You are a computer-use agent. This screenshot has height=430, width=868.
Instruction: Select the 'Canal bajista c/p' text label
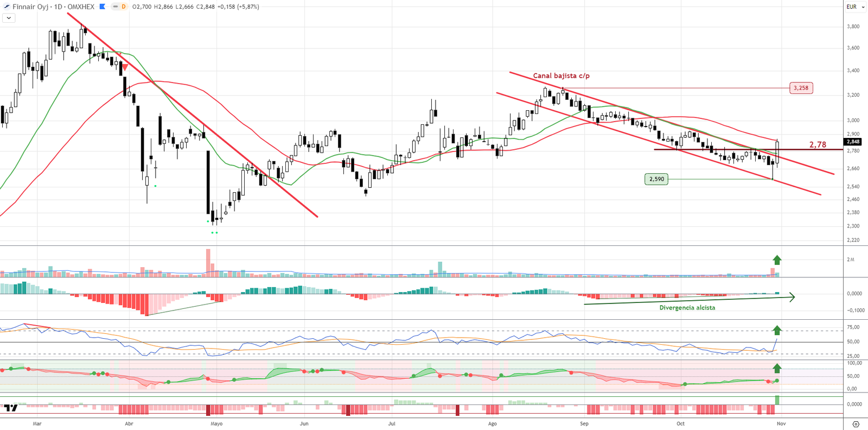tap(561, 76)
